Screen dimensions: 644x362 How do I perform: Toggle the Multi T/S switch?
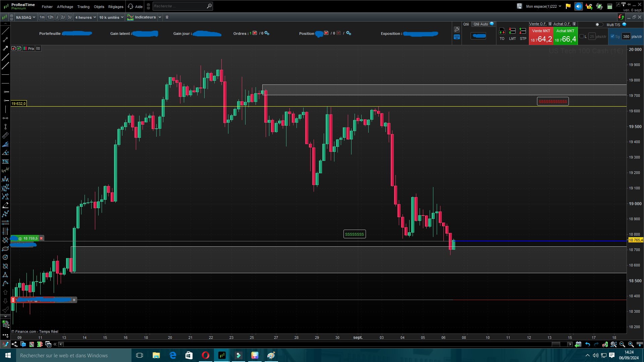[x=599, y=24]
